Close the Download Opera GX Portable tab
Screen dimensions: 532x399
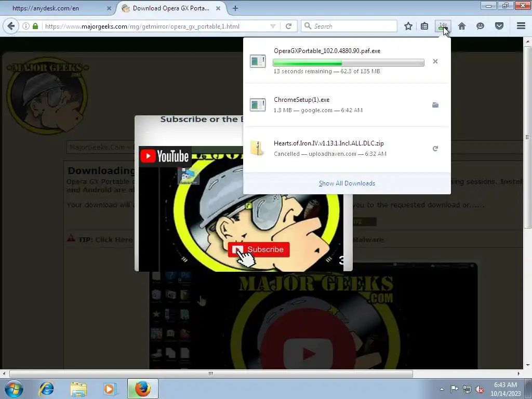tap(218, 8)
